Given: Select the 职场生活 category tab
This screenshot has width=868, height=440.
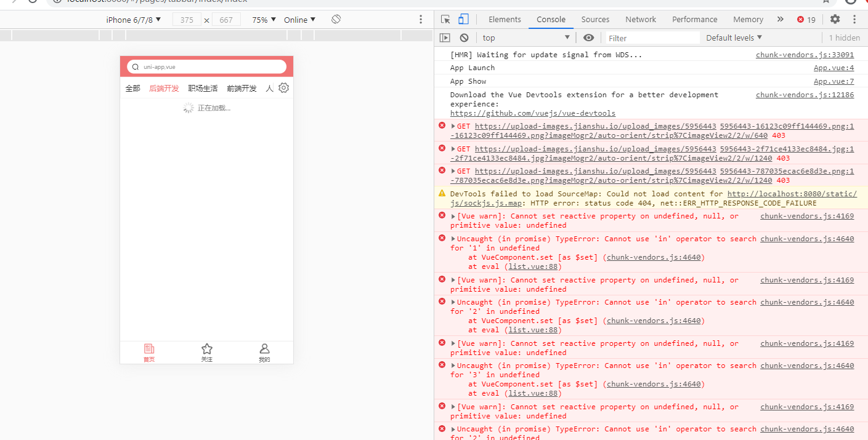Looking at the screenshot, I should point(203,89).
